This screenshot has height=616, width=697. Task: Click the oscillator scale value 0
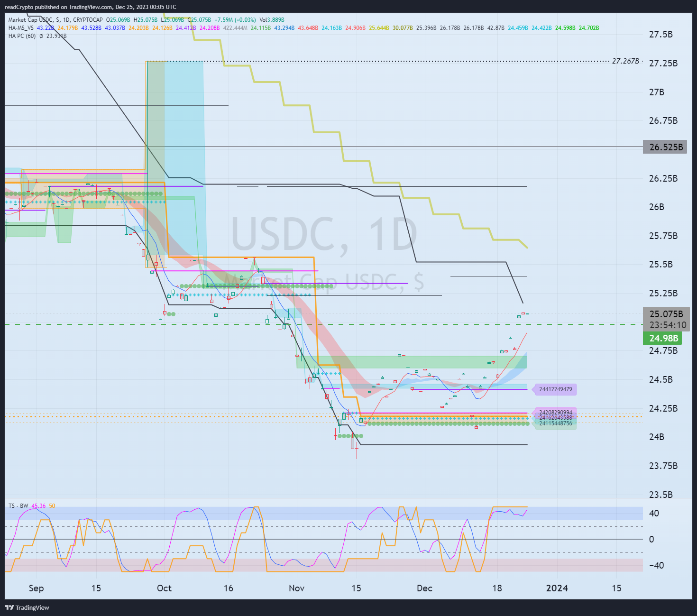click(651, 539)
